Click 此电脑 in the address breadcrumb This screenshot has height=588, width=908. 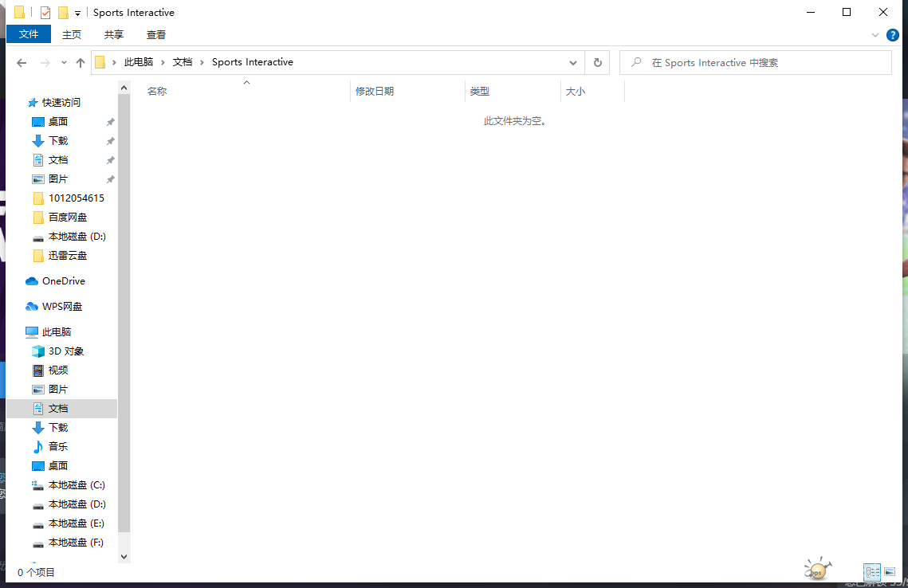click(138, 62)
